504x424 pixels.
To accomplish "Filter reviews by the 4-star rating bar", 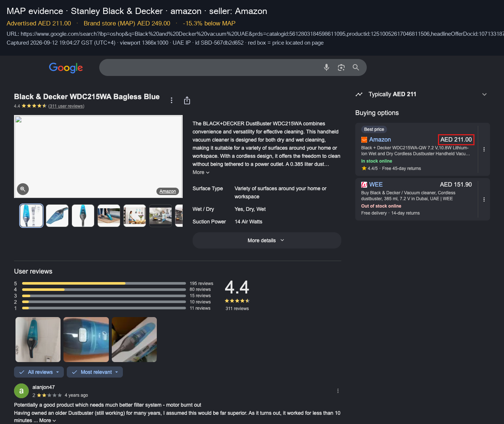I will click(x=104, y=290).
